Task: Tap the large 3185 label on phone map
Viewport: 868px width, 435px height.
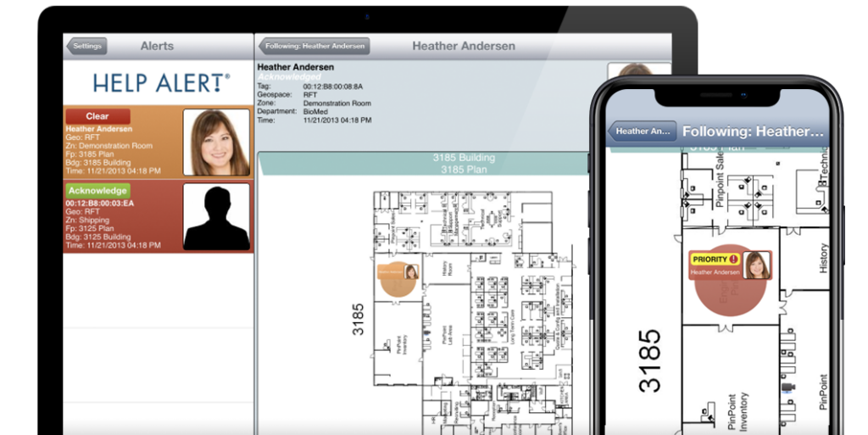Action: click(650, 361)
